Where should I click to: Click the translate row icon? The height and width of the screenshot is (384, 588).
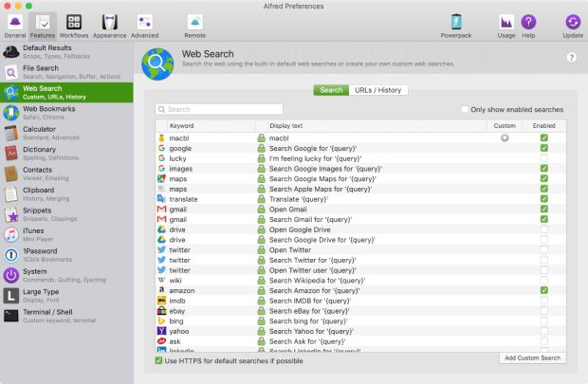[161, 199]
